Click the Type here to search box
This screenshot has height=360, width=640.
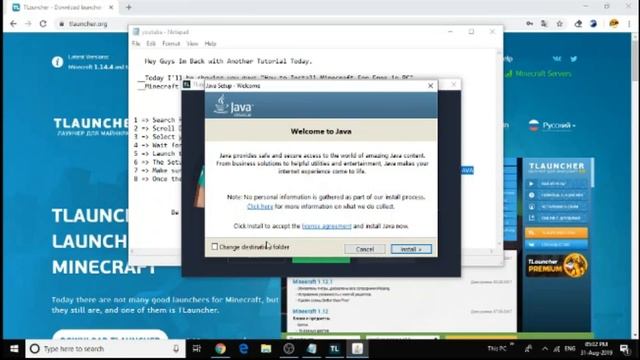click(105, 349)
